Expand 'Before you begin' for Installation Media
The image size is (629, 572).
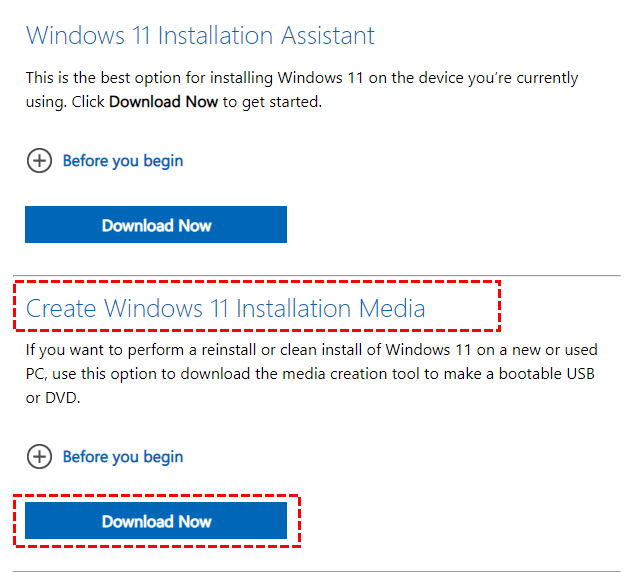pos(122,457)
